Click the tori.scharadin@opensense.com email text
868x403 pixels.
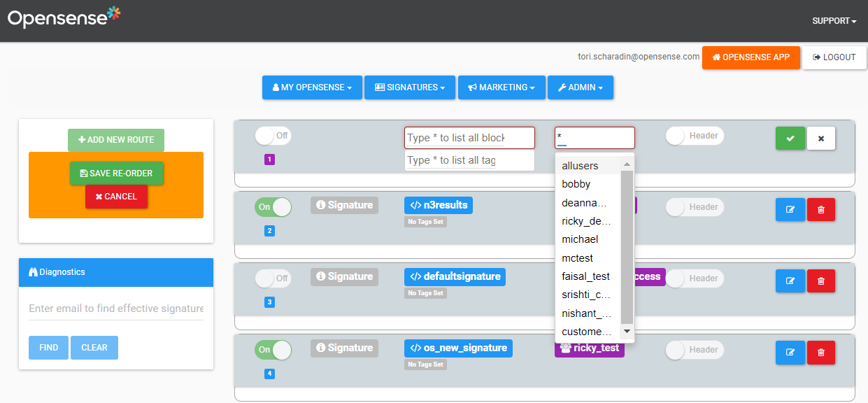639,57
